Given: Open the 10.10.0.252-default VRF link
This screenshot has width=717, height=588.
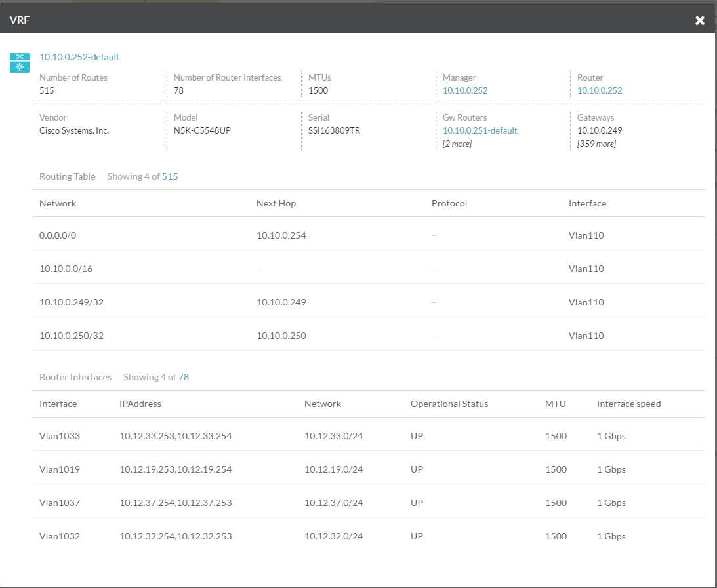Looking at the screenshot, I should pos(79,57).
